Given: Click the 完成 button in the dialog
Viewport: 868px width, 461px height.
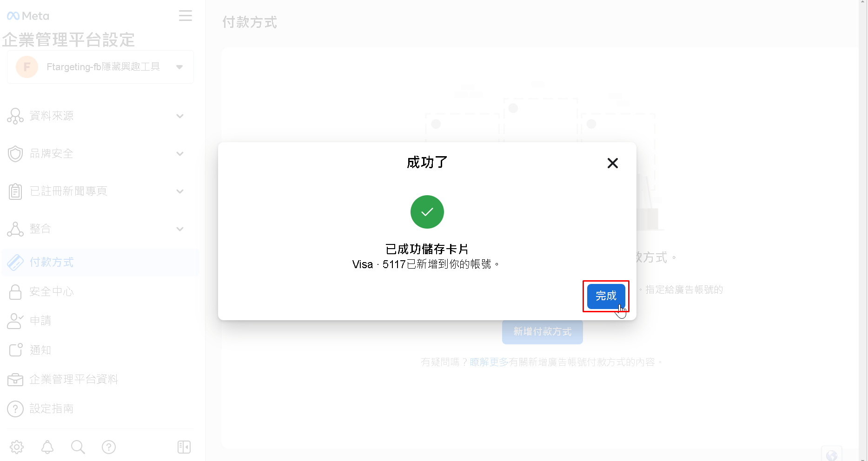Looking at the screenshot, I should (x=606, y=296).
